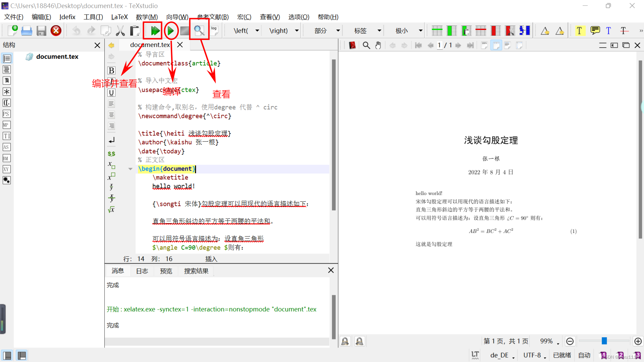Click the Compile single green arrow

[171, 31]
